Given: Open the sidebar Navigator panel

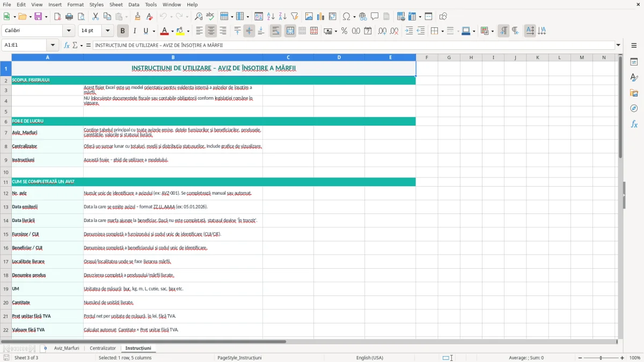Looking at the screenshot, I should click(634, 108).
